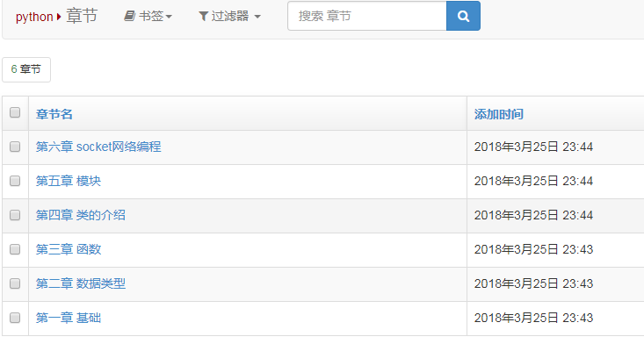Viewport: 644px width, 344px height.
Task: Open the 过滤器 filter dropdown
Action: click(x=229, y=17)
